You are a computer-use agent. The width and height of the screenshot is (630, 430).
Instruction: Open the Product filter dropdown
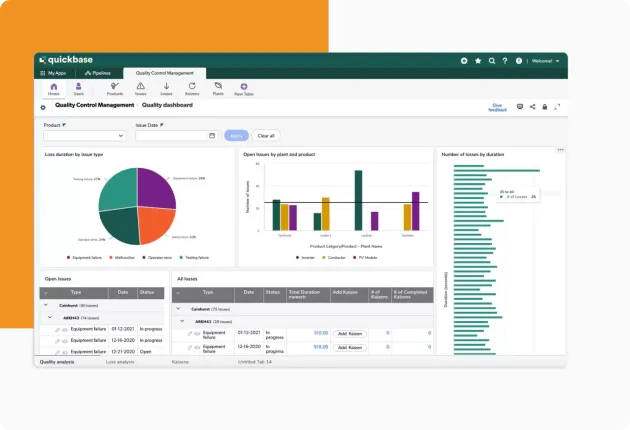(84, 135)
